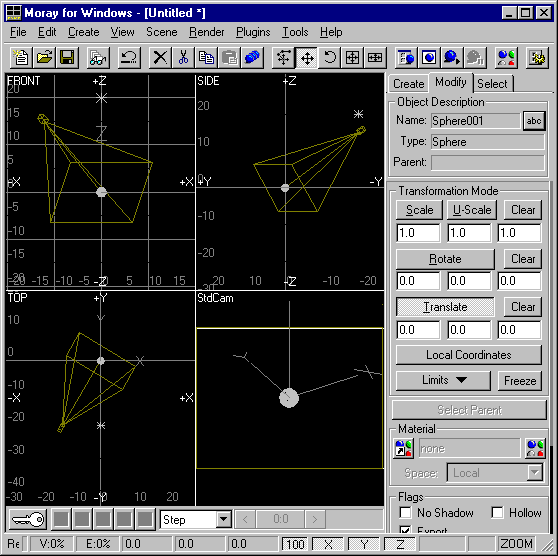Click the Delete X toolbar icon

[160, 57]
